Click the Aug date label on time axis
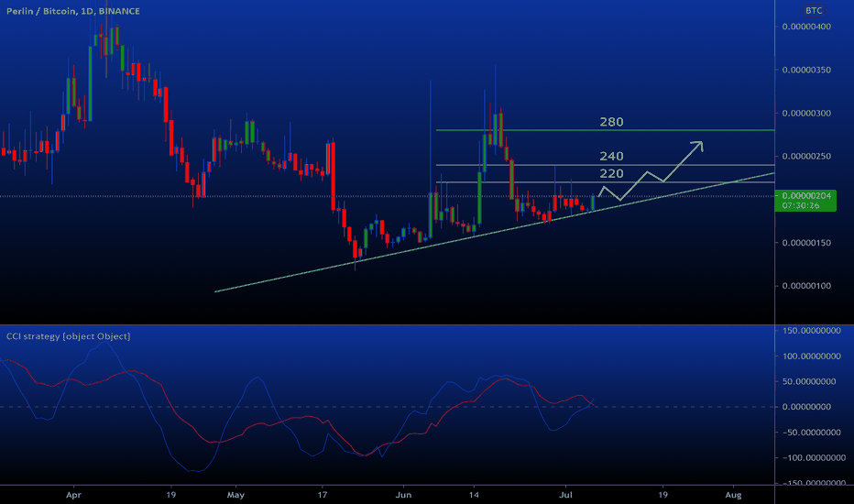This screenshot has width=854, height=504. (x=733, y=495)
